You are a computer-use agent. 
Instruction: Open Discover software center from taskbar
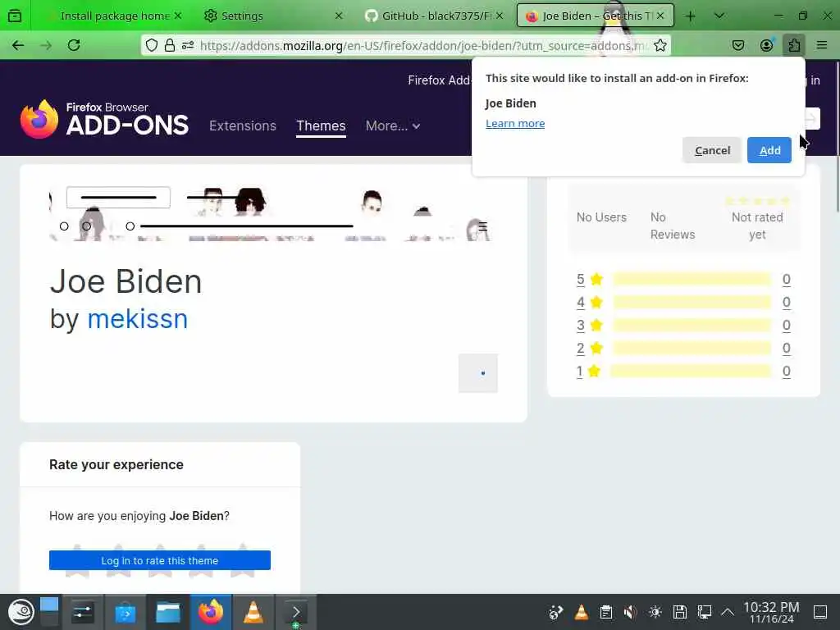click(x=125, y=612)
